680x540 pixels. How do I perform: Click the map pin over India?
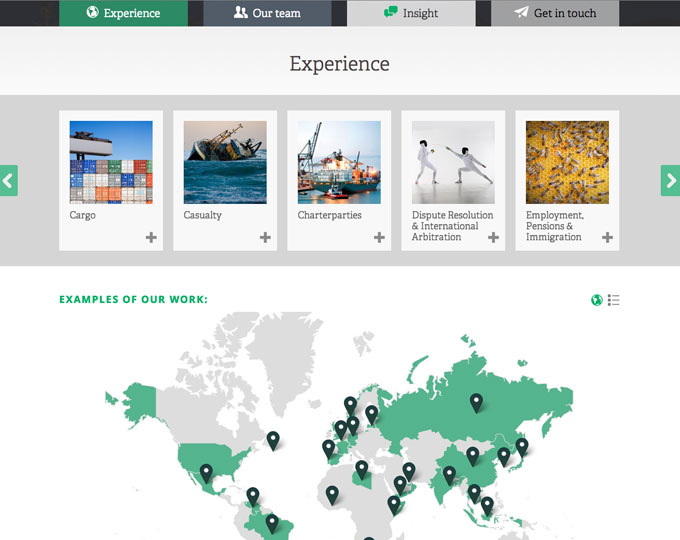tap(449, 475)
